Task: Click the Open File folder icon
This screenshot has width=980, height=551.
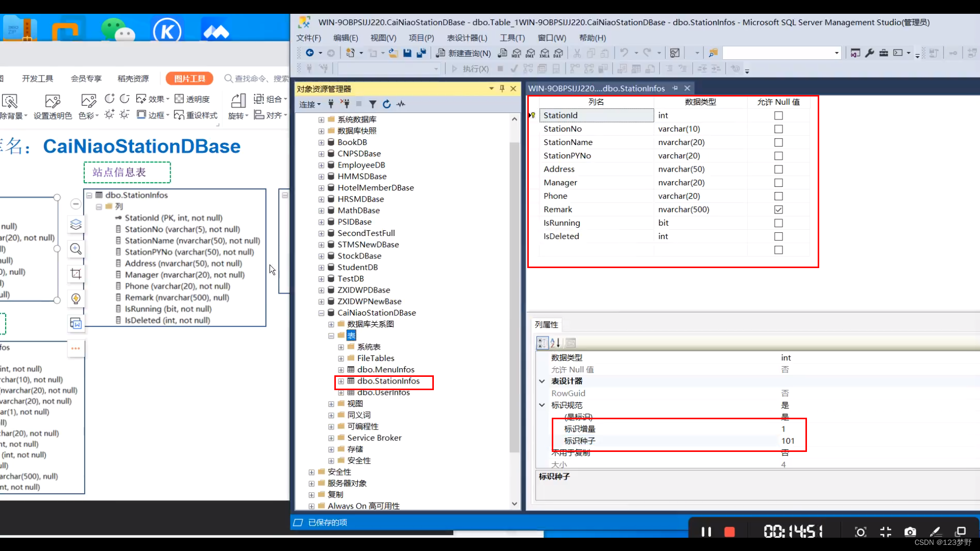Action: (x=393, y=53)
